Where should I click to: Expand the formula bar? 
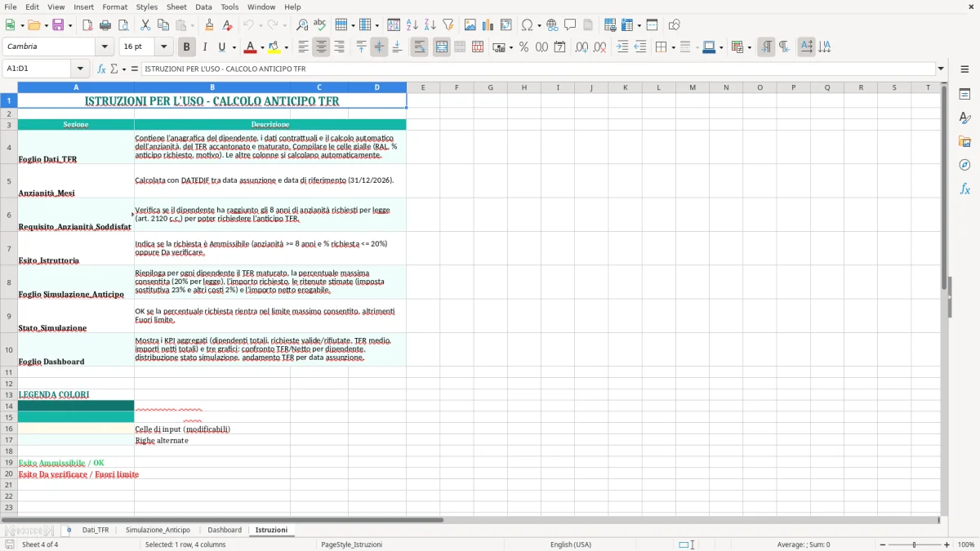(x=941, y=69)
